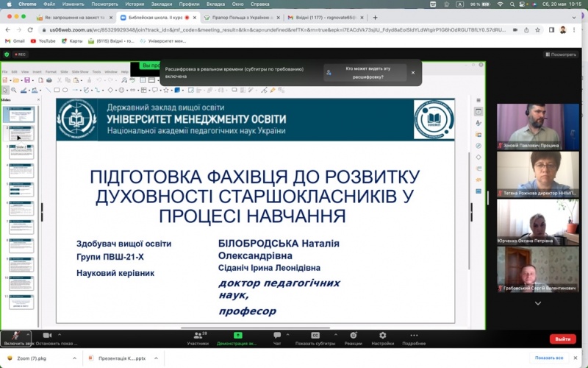Image resolution: width=588 pixels, height=368 pixels.
Task: Open the More options (Подробнее) menu
Action: 413,336
